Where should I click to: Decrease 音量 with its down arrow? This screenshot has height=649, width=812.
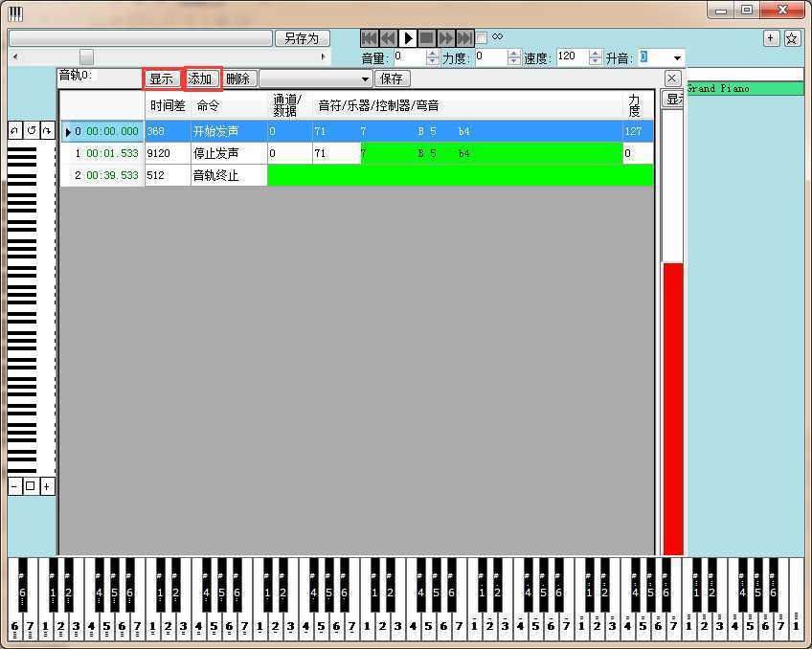click(432, 61)
